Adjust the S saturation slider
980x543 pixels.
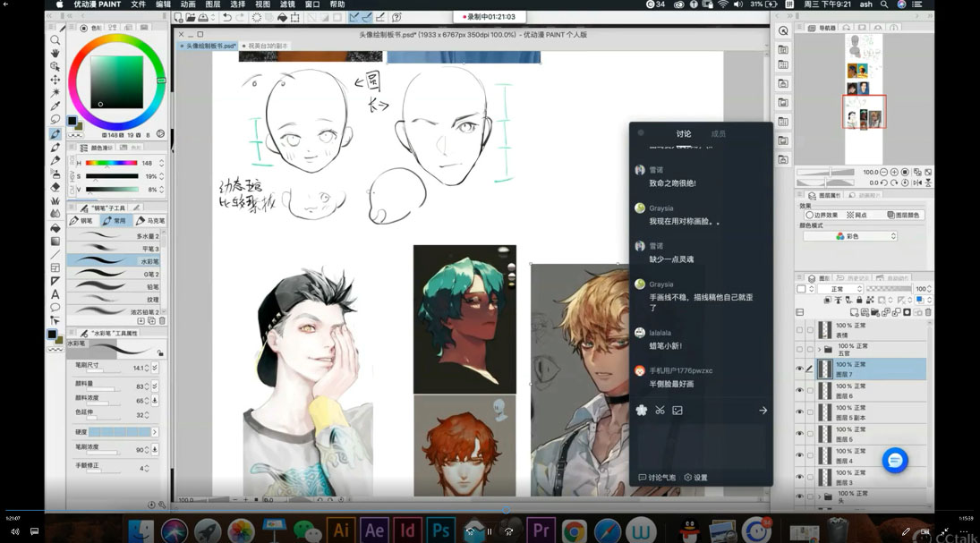112,176
